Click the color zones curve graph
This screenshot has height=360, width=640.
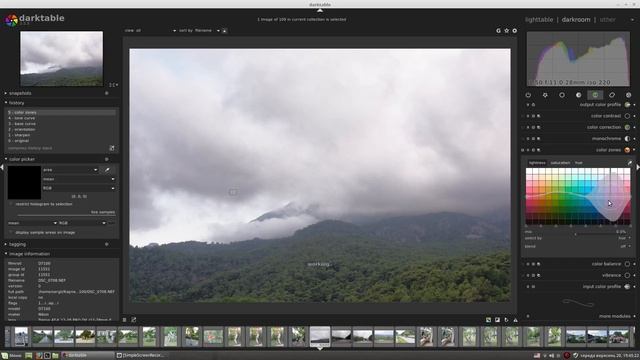578,196
